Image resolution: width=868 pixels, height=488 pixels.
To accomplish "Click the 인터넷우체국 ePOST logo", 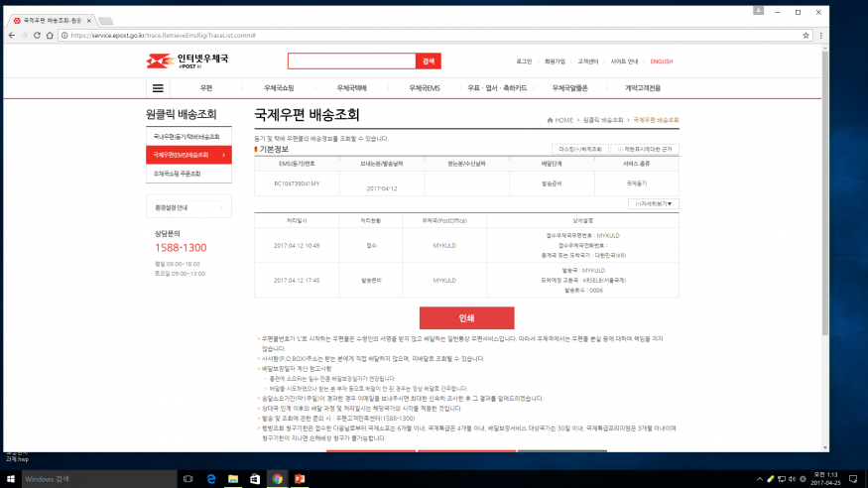I will click(187, 61).
